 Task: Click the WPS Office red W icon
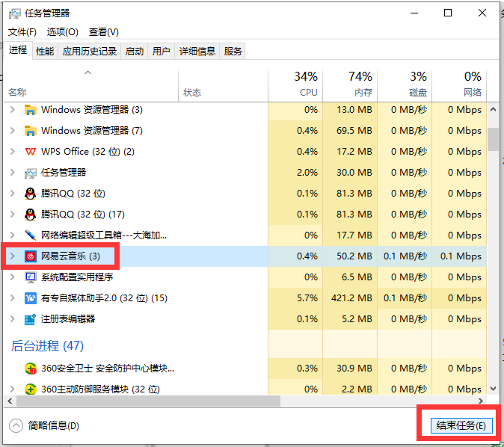click(30, 152)
